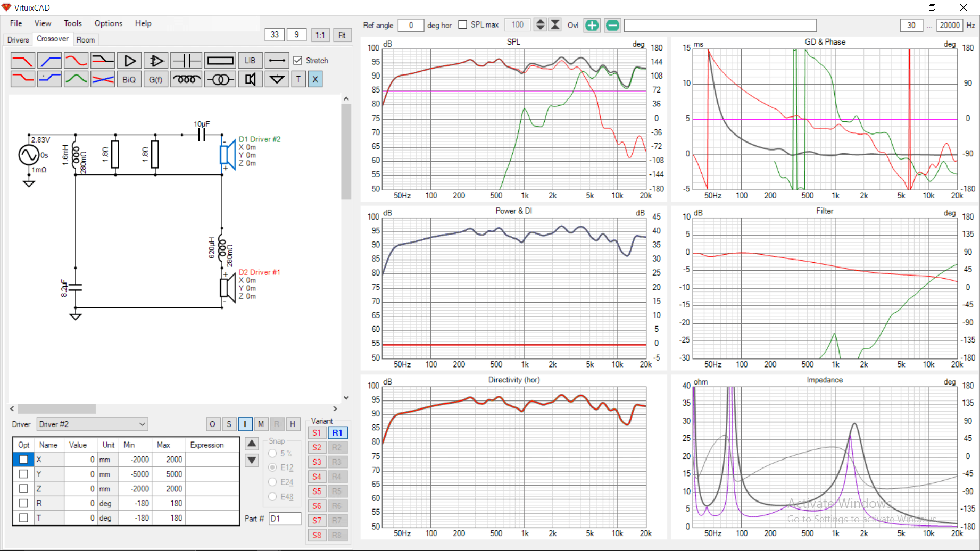Click the M mode button
This screenshot has width=980, height=551.
[261, 424]
